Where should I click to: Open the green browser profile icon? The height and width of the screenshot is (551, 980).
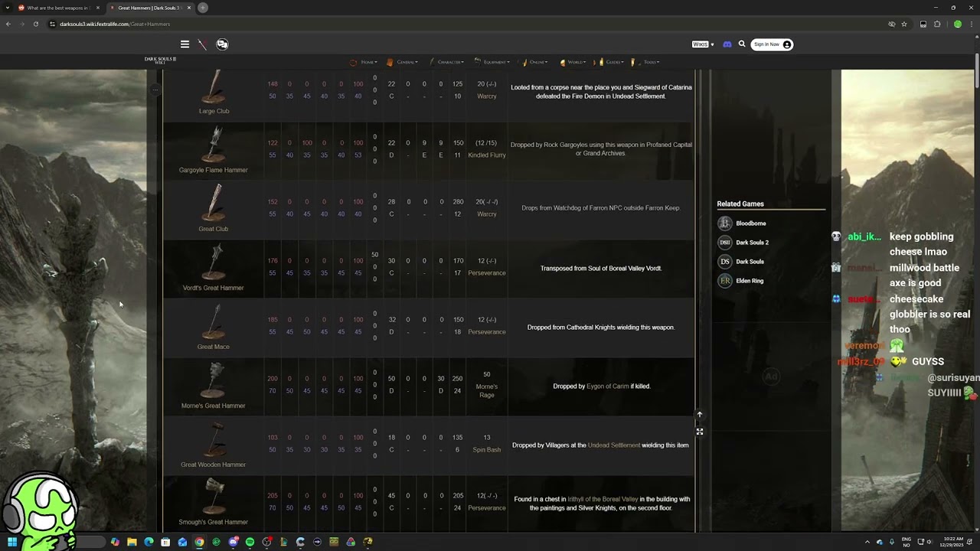point(957,24)
